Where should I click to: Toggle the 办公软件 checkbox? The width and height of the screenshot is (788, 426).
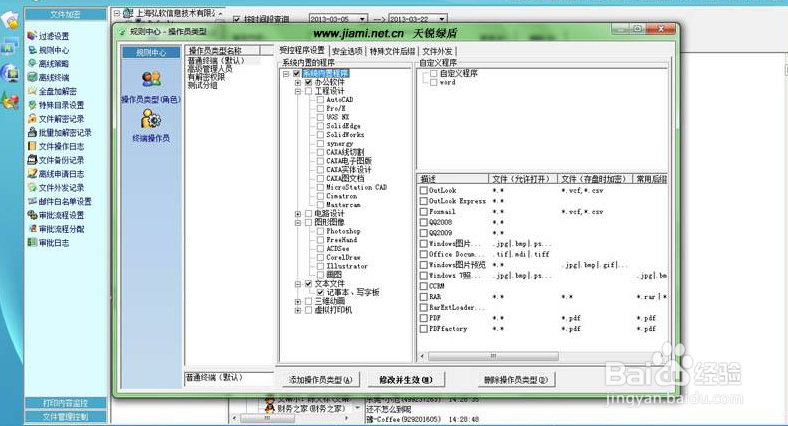(x=309, y=82)
